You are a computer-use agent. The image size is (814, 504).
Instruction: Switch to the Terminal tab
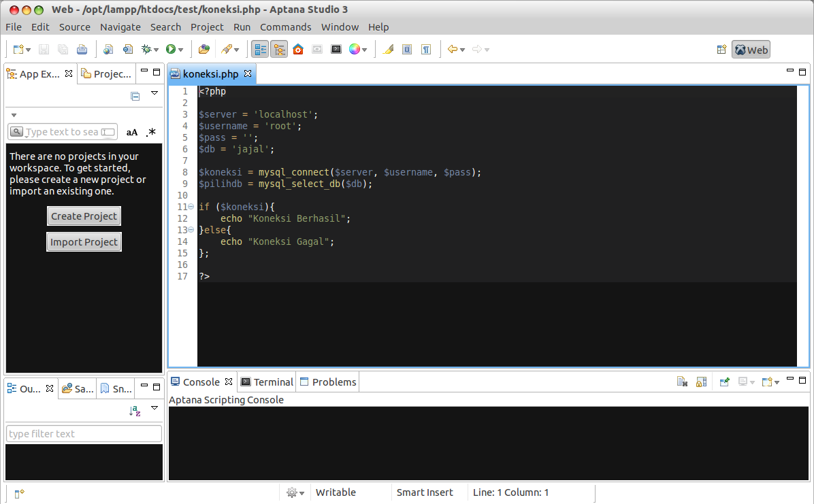(x=267, y=382)
